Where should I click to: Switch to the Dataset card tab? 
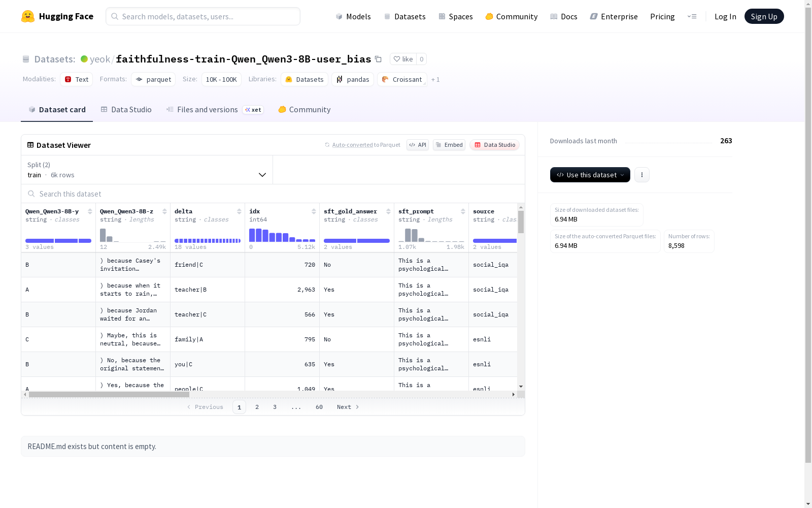[x=57, y=110]
